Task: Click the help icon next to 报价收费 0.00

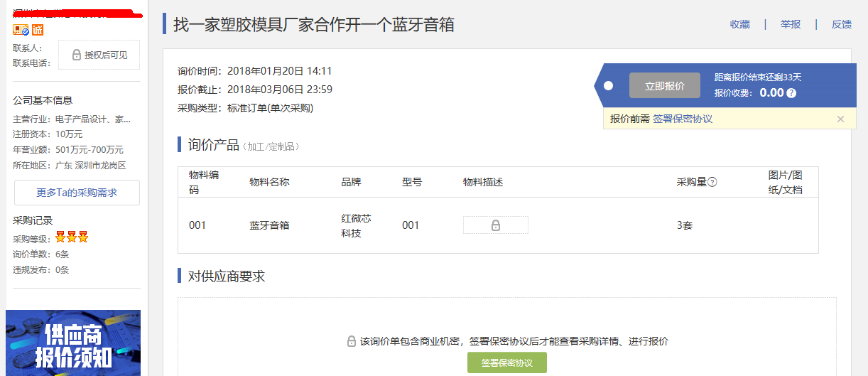Action: coord(791,93)
